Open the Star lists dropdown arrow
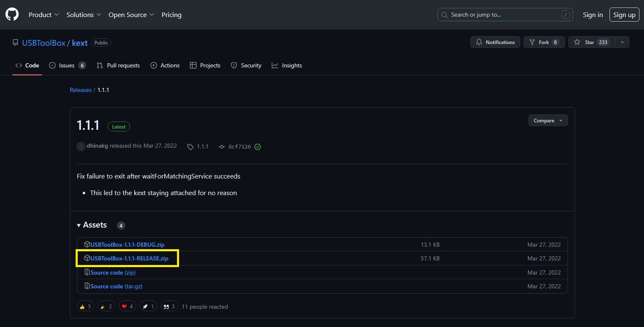 tap(622, 42)
